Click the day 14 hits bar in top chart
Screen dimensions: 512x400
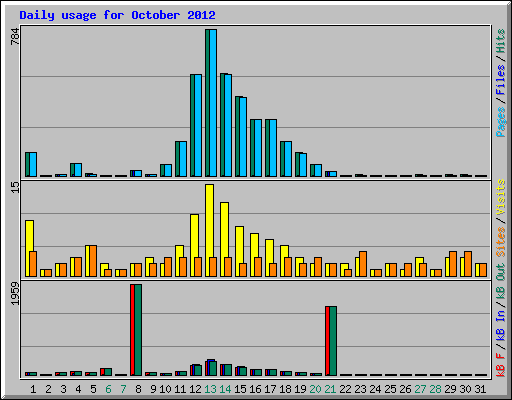point(222,125)
